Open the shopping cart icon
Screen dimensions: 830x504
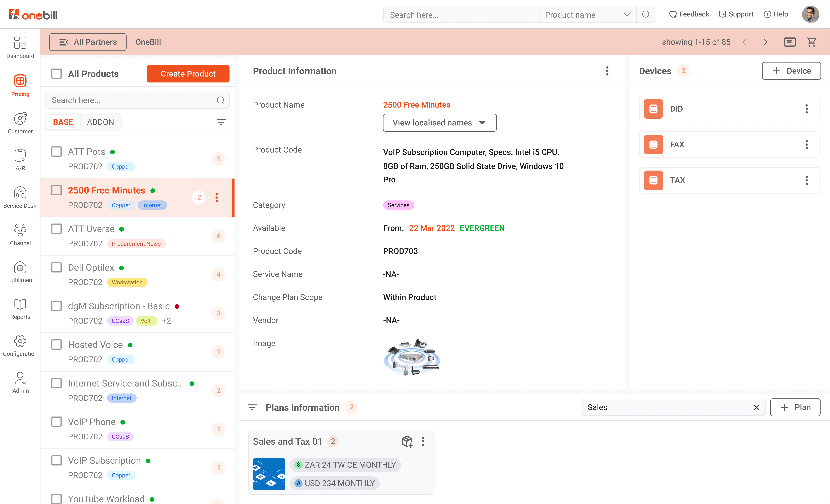click(x=811, y=42)
